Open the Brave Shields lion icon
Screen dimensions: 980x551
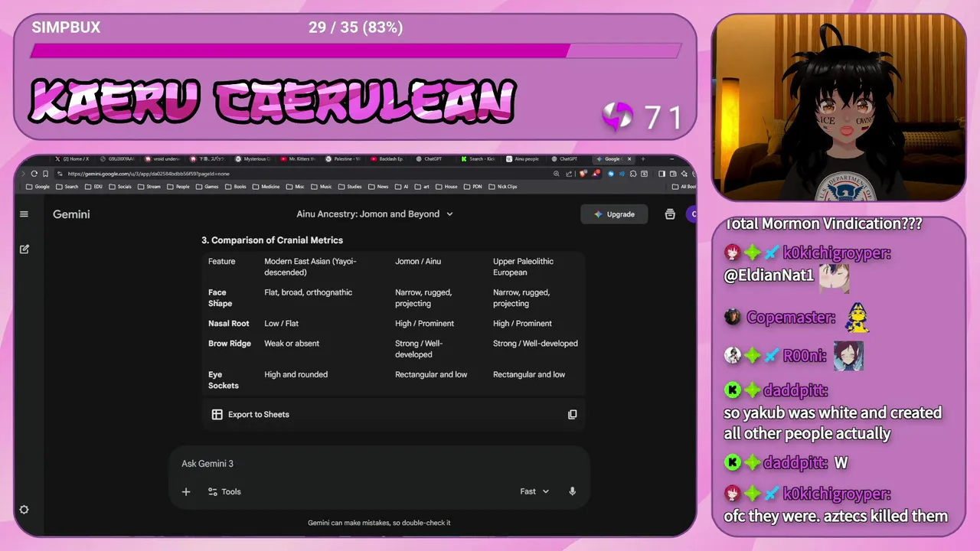coord(583,174)
